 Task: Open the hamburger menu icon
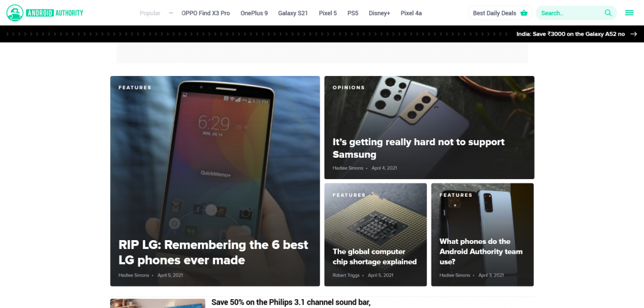click(x=629, y=13)
